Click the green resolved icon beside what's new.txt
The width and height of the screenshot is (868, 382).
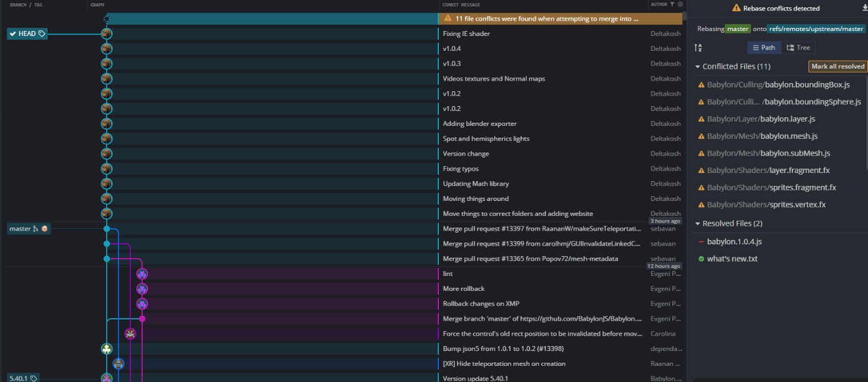(701, 259)
